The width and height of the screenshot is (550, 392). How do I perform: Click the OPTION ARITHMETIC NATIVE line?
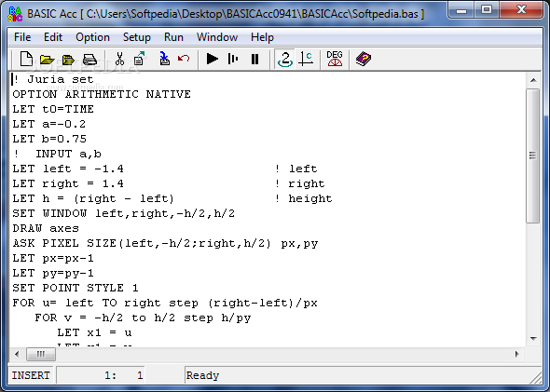[102, 94]
